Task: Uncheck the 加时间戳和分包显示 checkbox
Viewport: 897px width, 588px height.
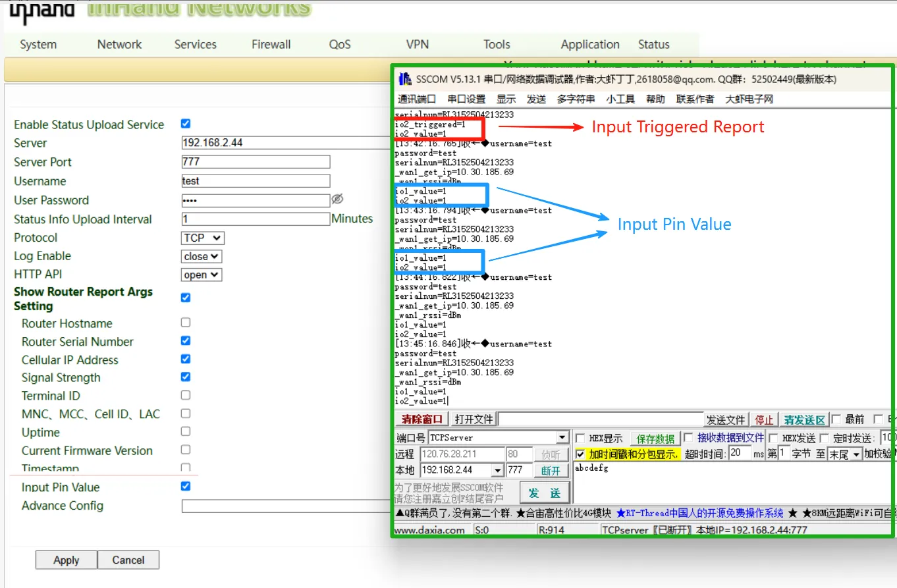Action: tap(580, 454)
